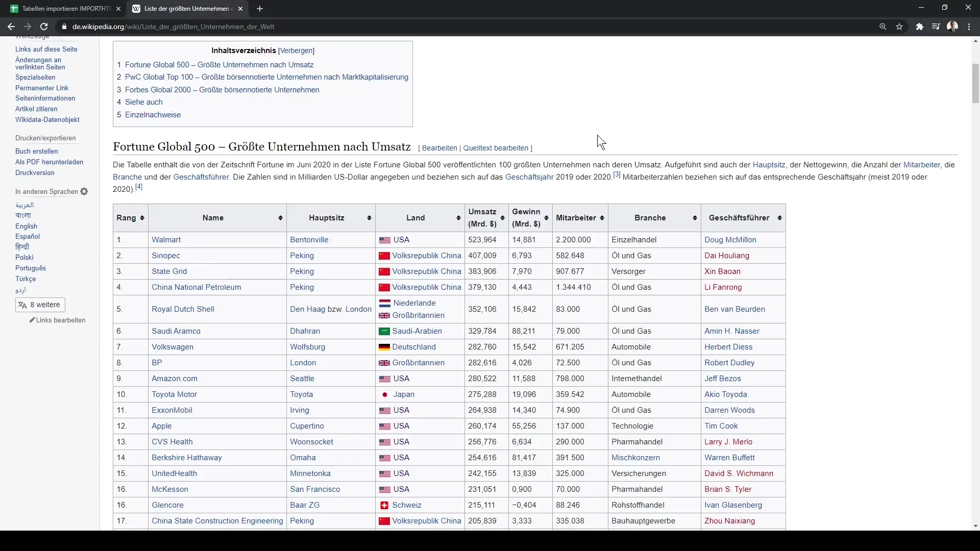Click the Quelltext bearbeiten link

tap(496, 148)
